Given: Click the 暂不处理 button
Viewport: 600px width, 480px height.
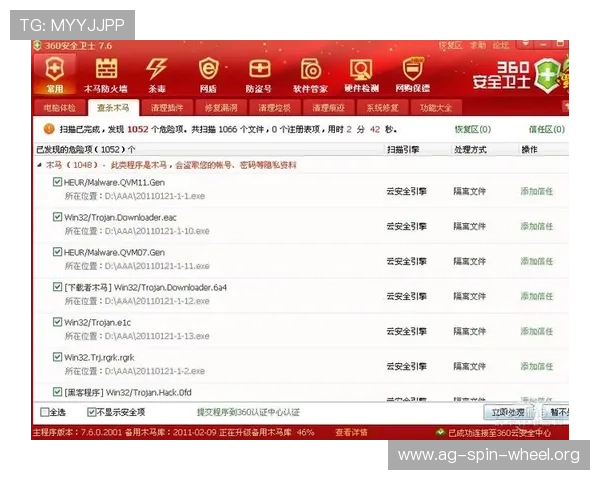Looking at the screenshot, I should tap(556, 412).
